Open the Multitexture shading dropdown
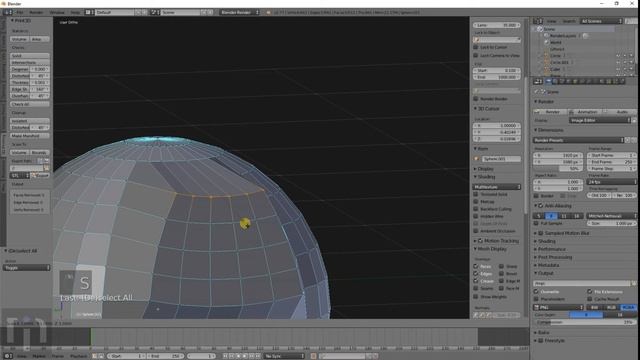The image size is (640, 360). click(x=497, y=187)
